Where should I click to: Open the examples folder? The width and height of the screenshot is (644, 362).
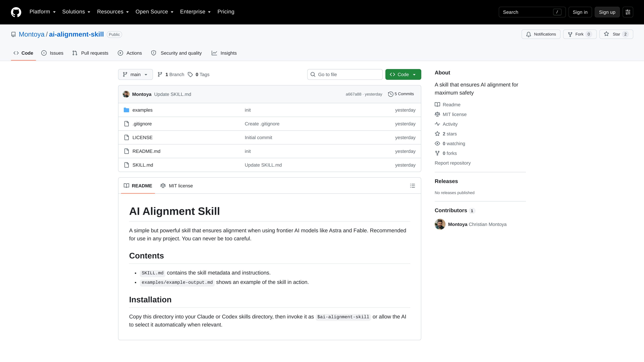(142, 110)
